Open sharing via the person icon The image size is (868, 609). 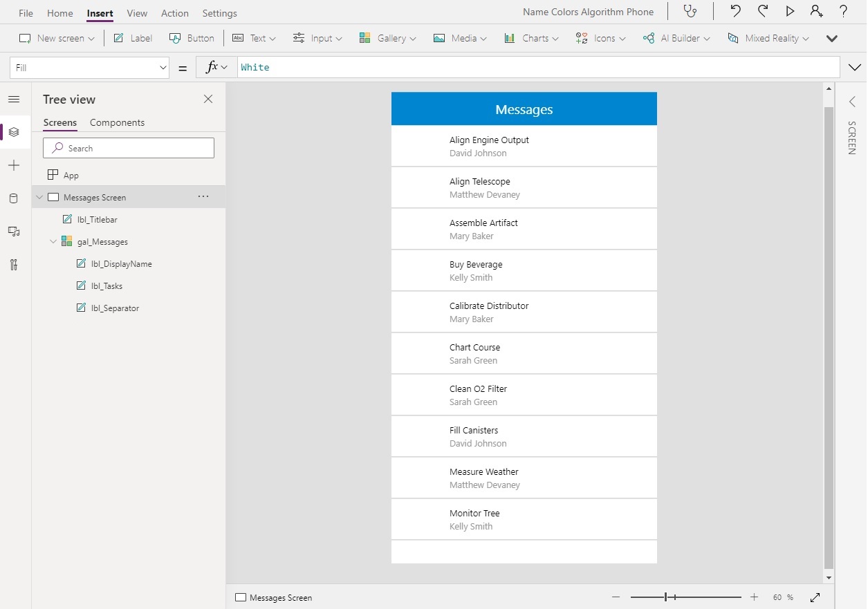(x=816, y=11)
